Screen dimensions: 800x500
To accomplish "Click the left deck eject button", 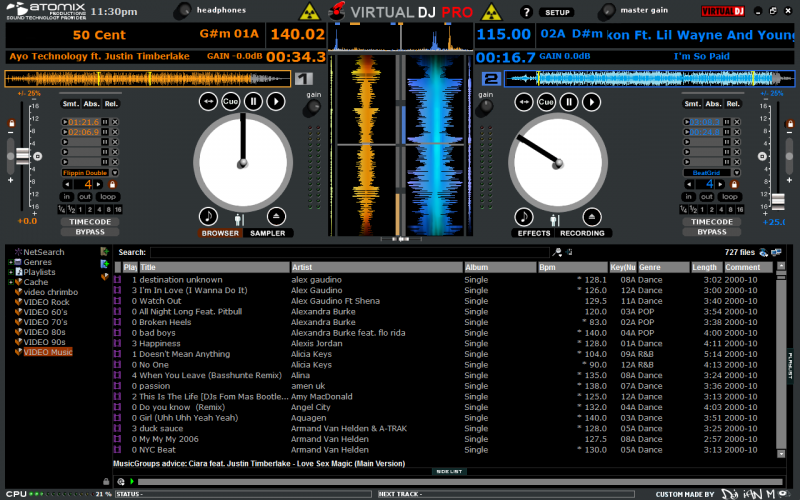I will 276,216.
